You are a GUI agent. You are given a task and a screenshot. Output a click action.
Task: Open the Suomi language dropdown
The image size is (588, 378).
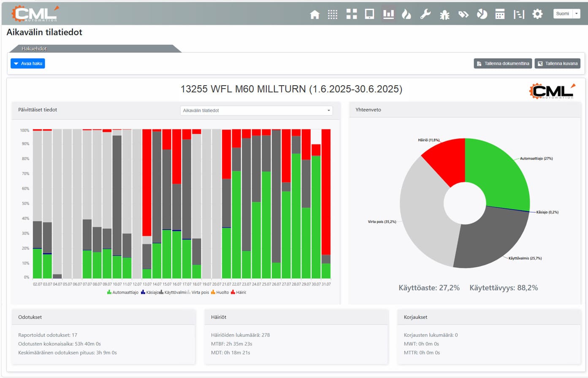click(566, 13)
